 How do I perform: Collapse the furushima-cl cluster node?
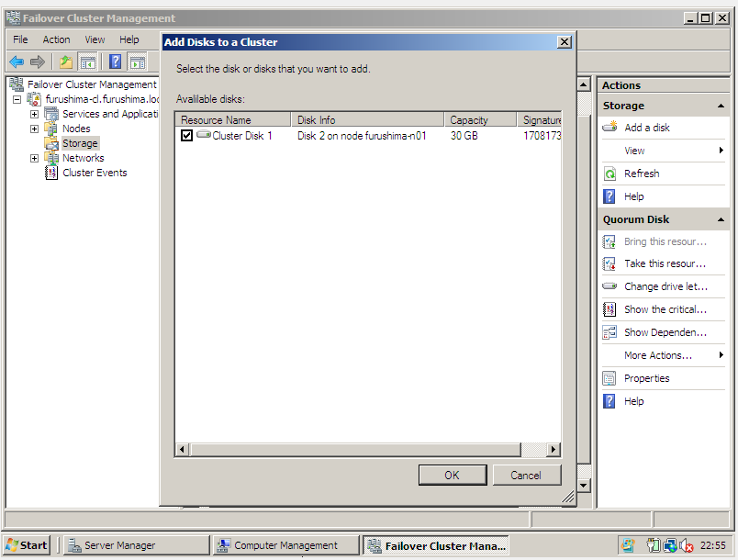click(17, 99)
